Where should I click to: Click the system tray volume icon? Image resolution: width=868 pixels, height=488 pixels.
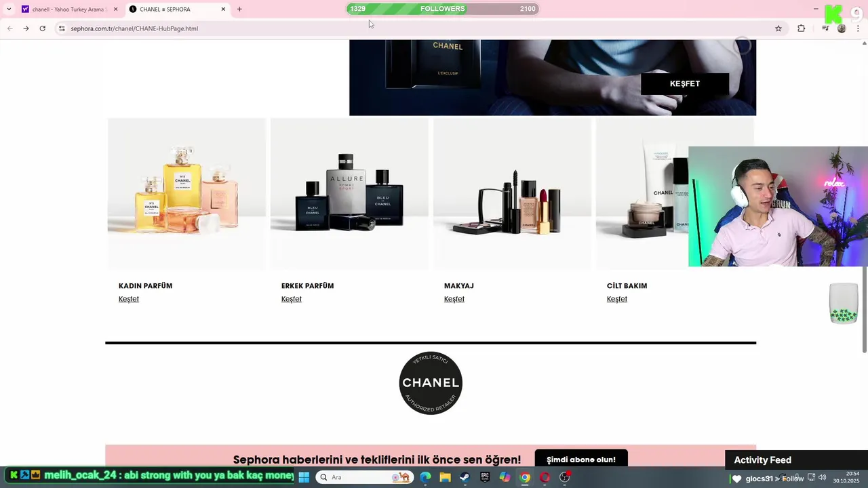(x=823, y=478)
